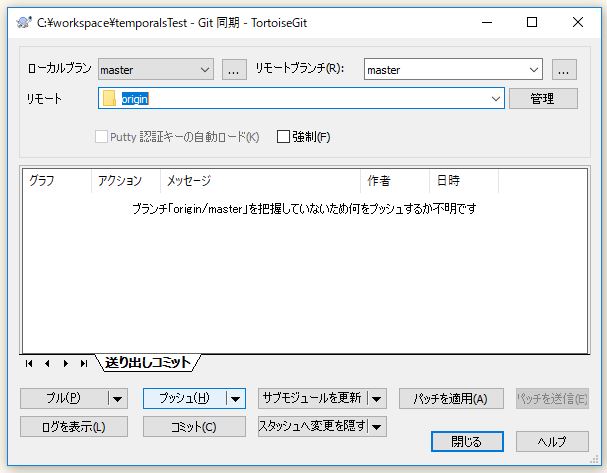Go to previous tab with the back arrow
The height and width of the screenshot is (473, 607).
pyautogui.click(x=47, y=363)
